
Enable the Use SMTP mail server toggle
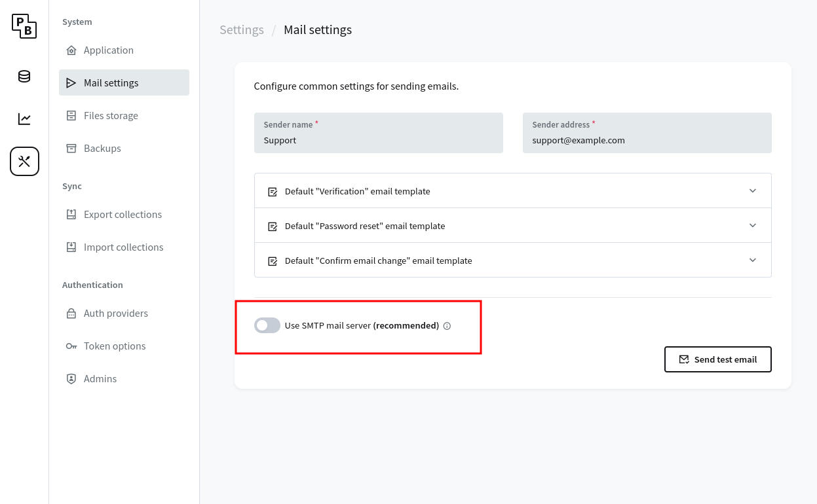[267, 325]
